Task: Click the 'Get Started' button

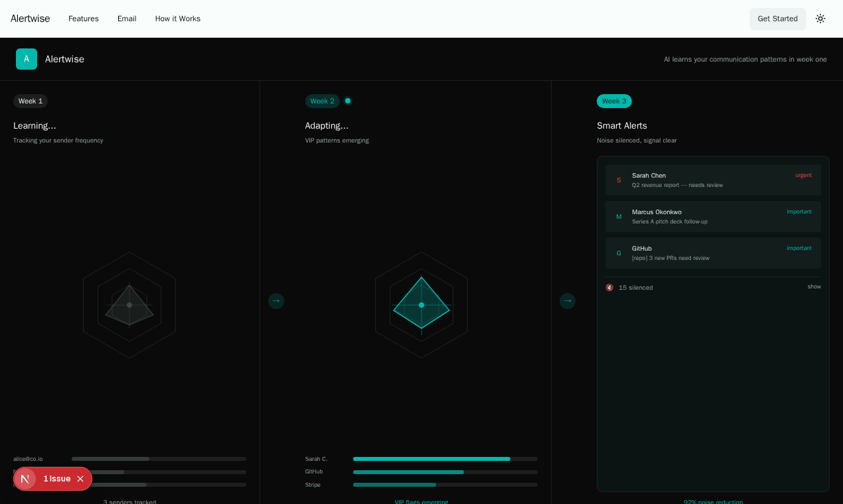Action: pos(778,19)
